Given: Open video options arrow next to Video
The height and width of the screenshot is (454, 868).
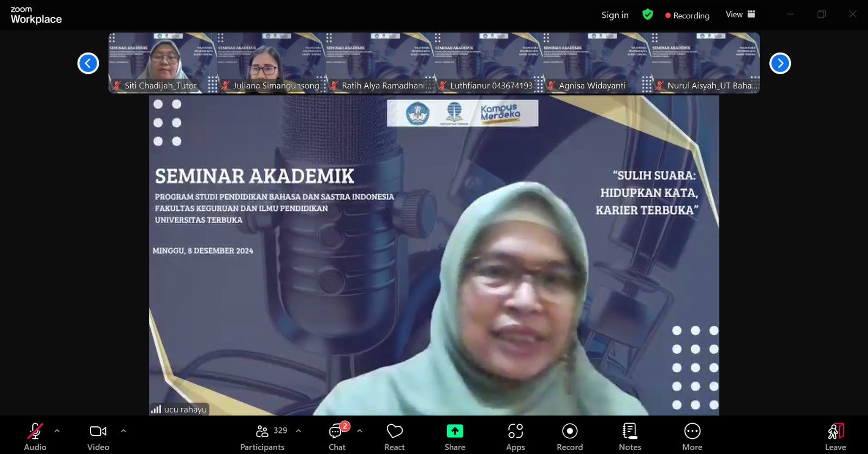Looking at the screenshot, I should coord(123,431).
